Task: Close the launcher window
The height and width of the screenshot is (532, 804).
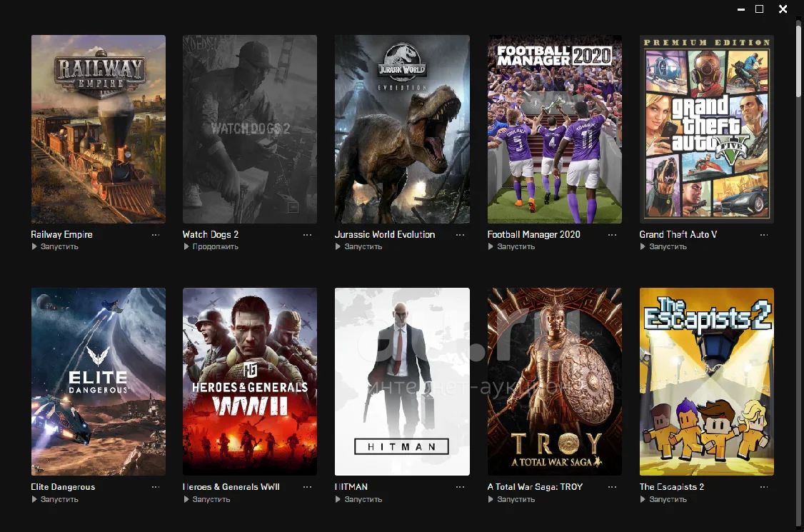Action: click(x=783, y=9)
